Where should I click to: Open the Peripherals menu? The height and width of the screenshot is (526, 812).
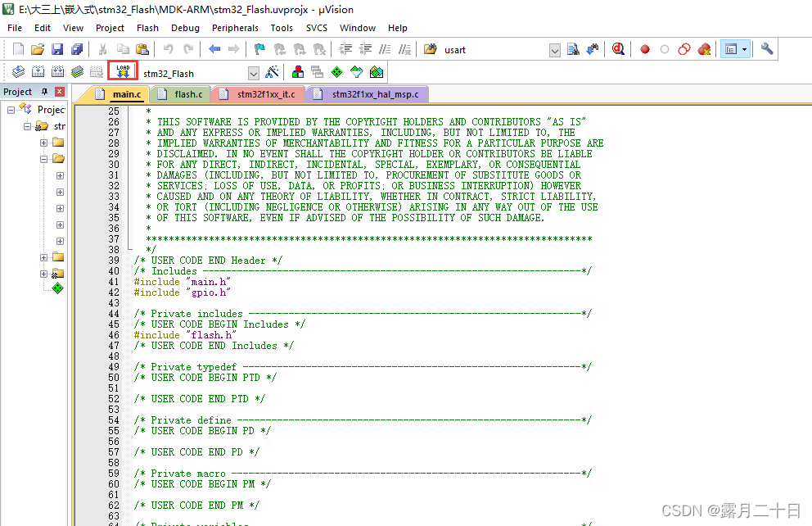235,28
